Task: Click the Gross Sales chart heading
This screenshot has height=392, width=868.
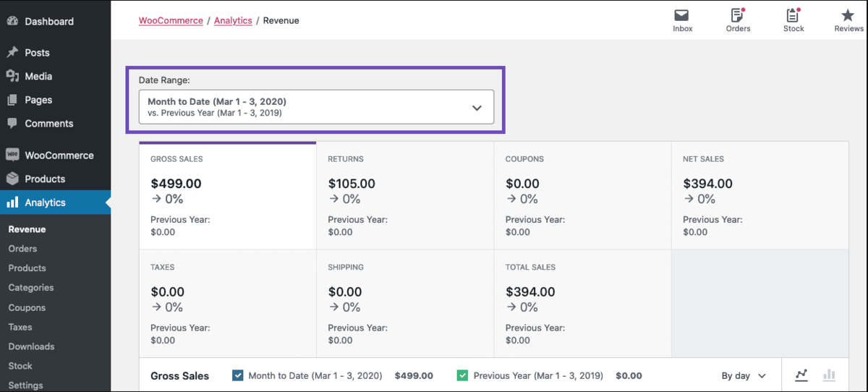Action: pyautogui.click(x=179, y=376)
